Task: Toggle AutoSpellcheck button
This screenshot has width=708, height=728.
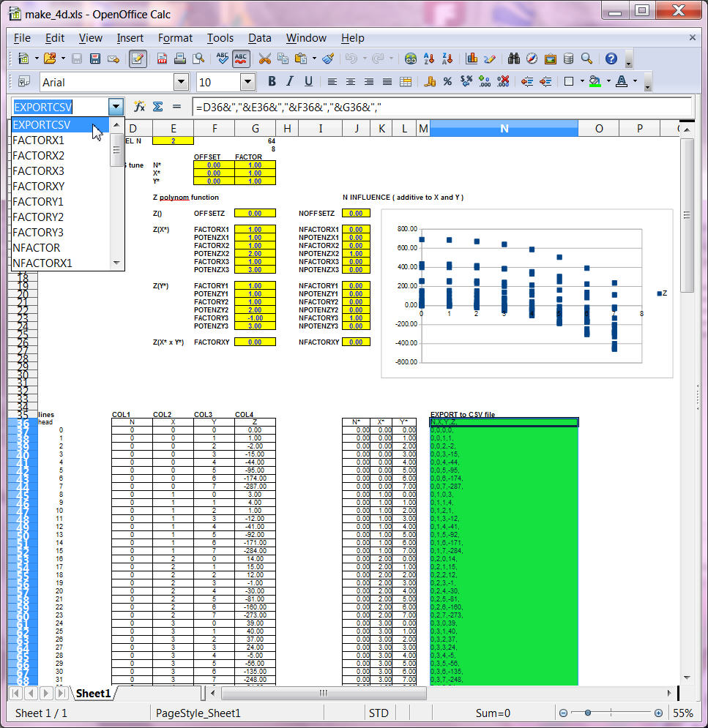Action: (x=242, y=59)
